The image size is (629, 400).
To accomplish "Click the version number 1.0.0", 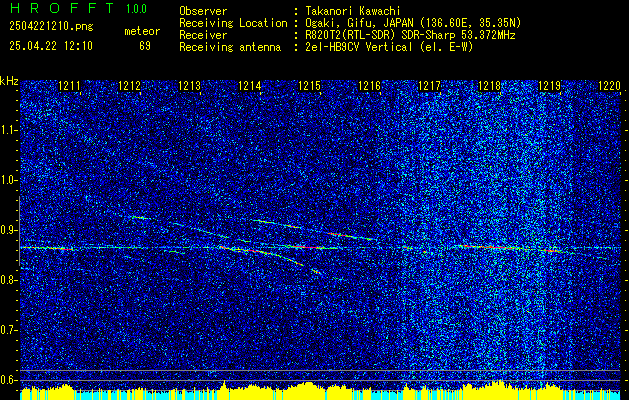I will tap(136, 9).
